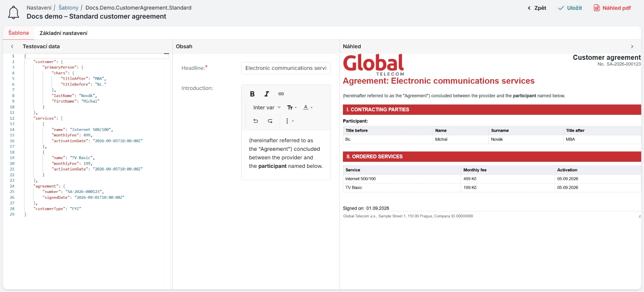Select the MBA cell under Title after
The image size is (644, 292).
[602, 139]
